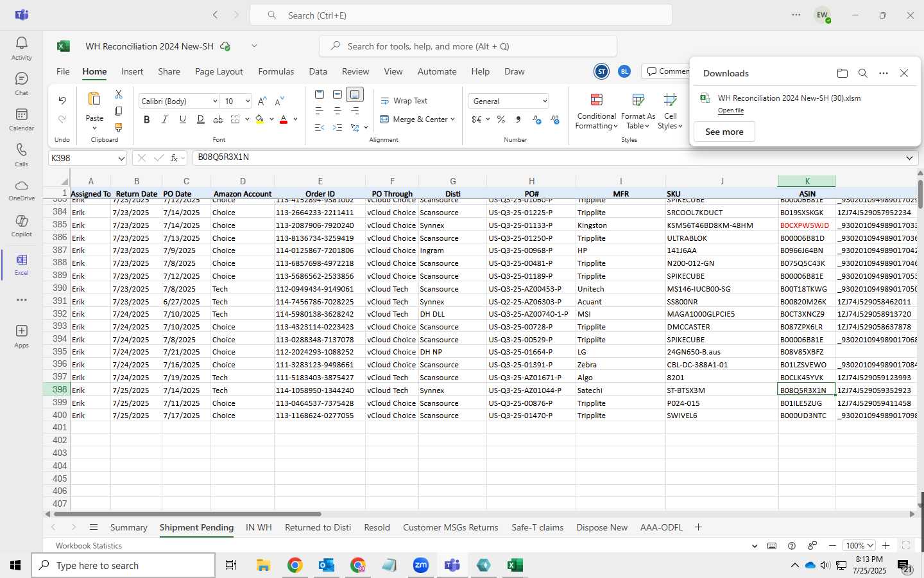This screenshot has width=924, height=578.
Task: Apply comma style number format
Action: pos(518,119)
